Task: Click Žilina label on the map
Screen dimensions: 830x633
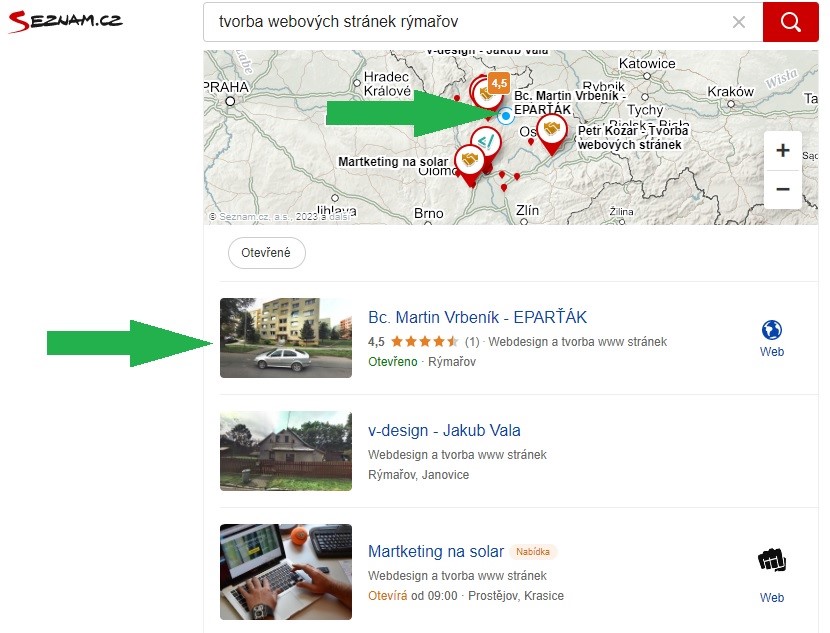Action: pyautogui.click(x=621, y=211)
